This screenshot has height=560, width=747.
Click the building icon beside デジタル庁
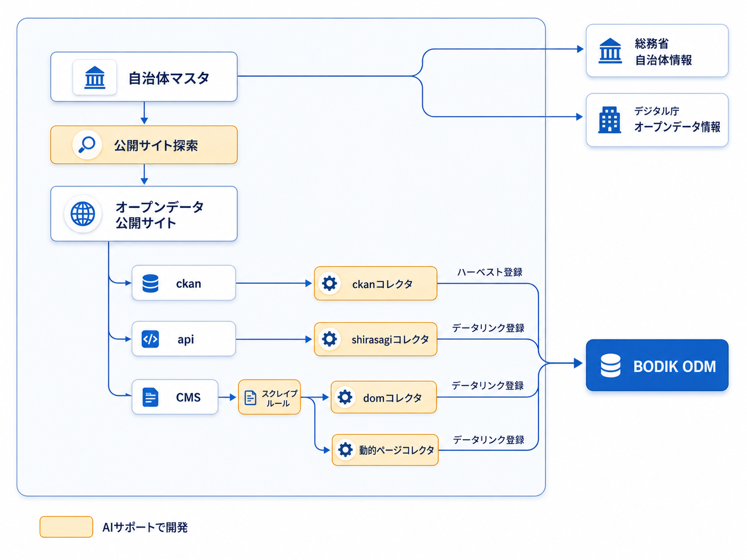609,120
